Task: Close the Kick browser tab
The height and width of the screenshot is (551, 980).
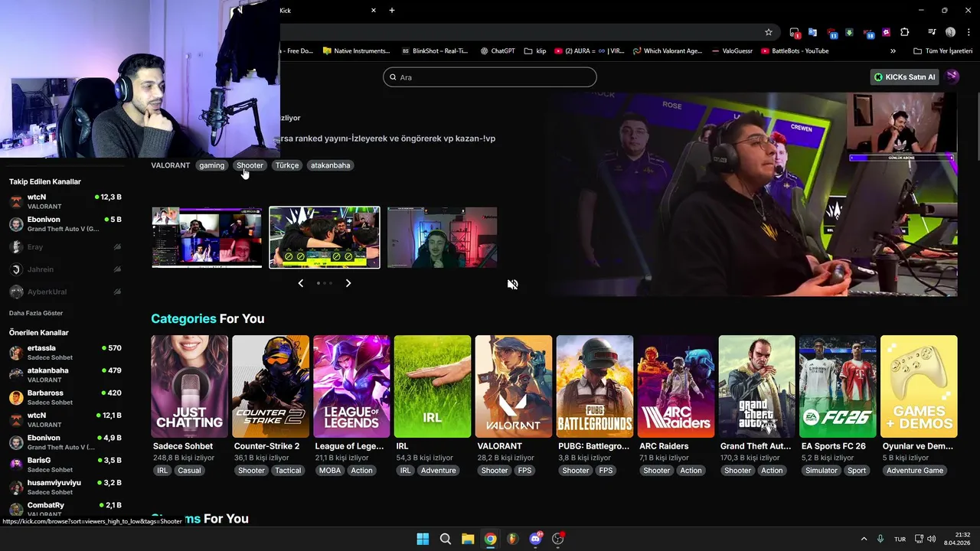Action: (x=374, y=10)
